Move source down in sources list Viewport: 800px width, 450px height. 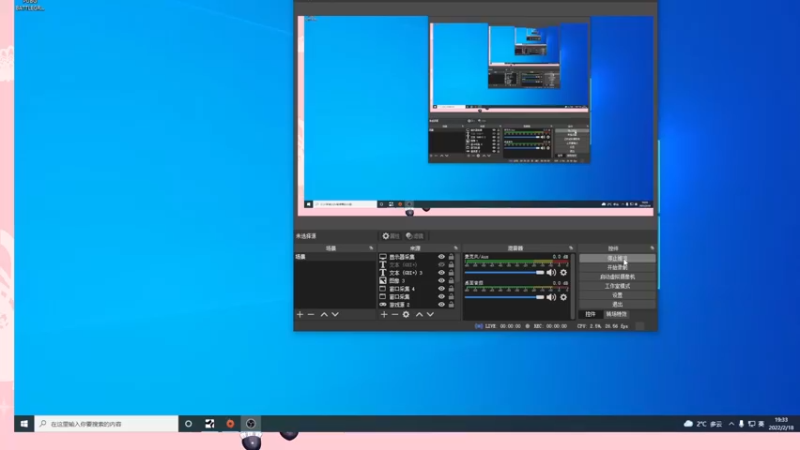click(430, 315)
